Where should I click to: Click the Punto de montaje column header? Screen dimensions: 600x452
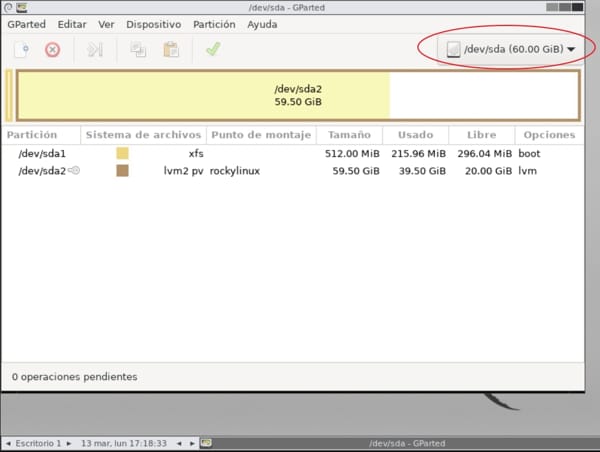click(261, 135)
